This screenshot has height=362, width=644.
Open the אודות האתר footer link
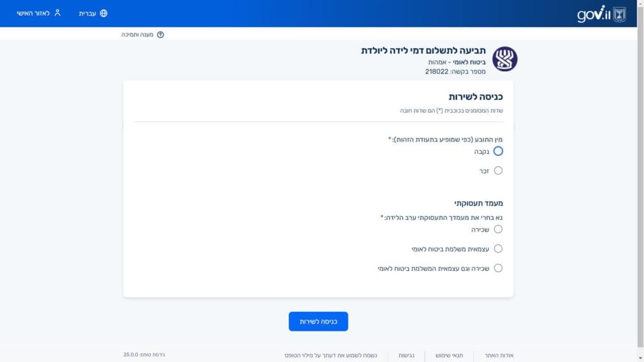pyautogui.click(x=499, y=355)
